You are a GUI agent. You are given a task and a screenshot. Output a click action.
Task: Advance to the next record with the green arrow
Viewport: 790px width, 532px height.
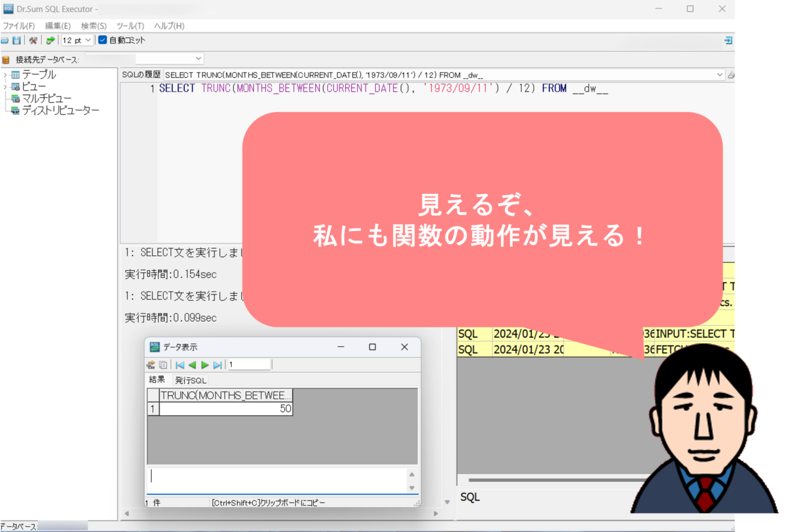205,364
